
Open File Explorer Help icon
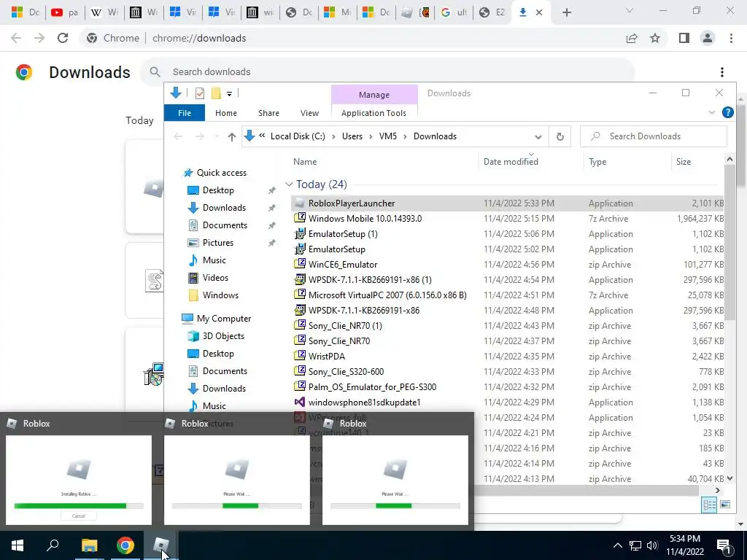point(727,112)
